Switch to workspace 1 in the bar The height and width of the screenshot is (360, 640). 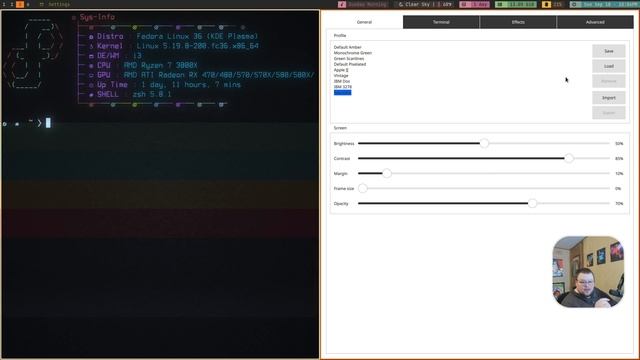coord(4,4)
